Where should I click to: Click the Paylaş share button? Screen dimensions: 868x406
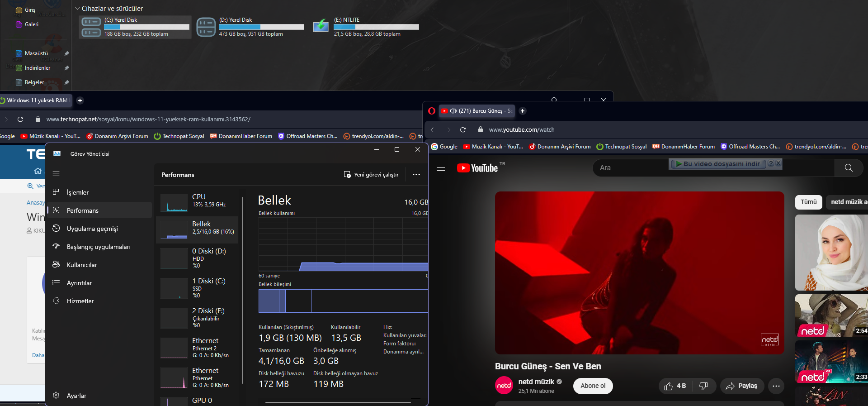tap(742, 386)
